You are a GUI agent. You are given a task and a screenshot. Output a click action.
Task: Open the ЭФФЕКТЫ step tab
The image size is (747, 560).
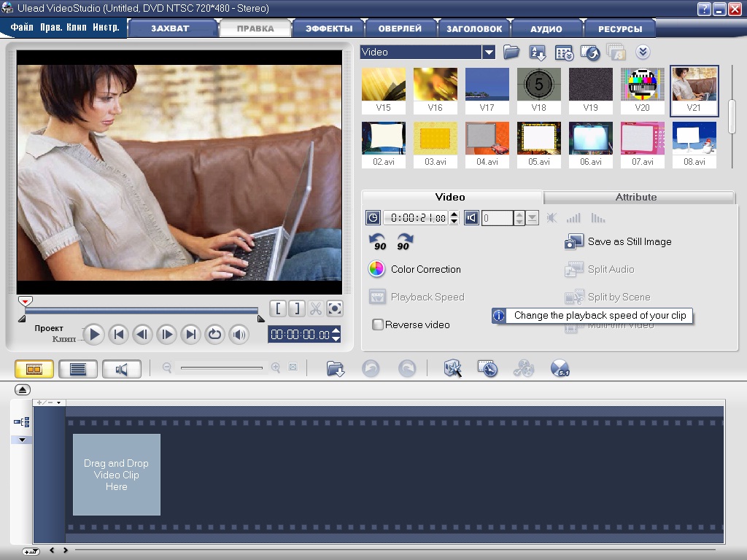click(x=328, y=29)
